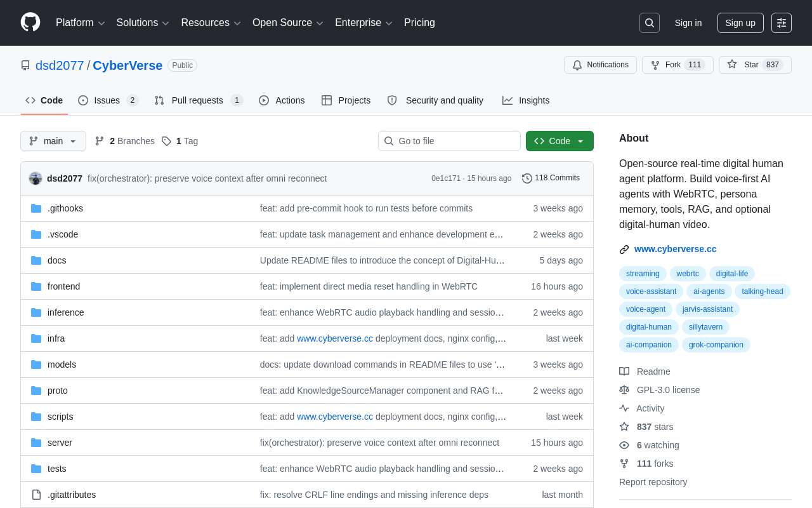Open the Insights tab
812x508 pixels.
[x=526, y=100]
